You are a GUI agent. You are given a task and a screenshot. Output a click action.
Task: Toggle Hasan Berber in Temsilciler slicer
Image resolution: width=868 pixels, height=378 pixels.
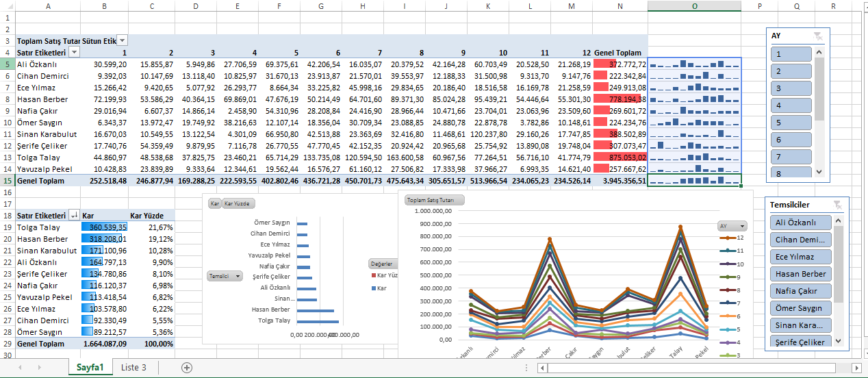(800, 274)
